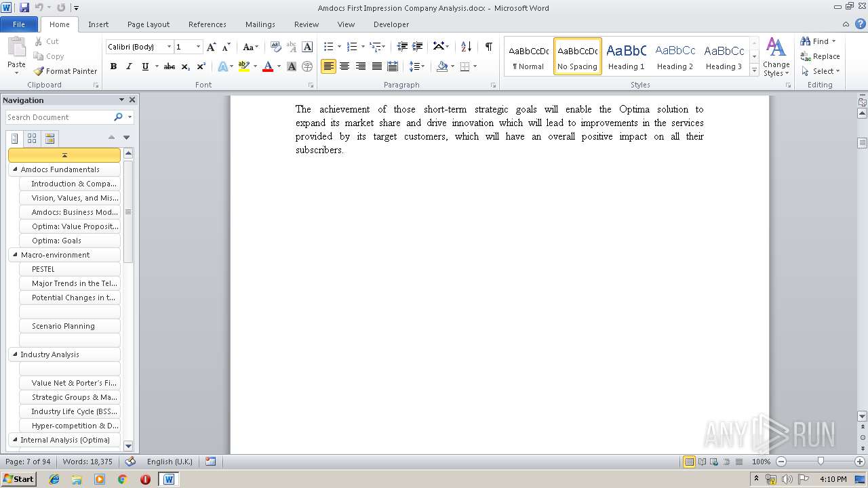Screen dimensions: 868x488
Task: Collapse the Amdocs Fundamentals heading
Action: coord(15,169)
